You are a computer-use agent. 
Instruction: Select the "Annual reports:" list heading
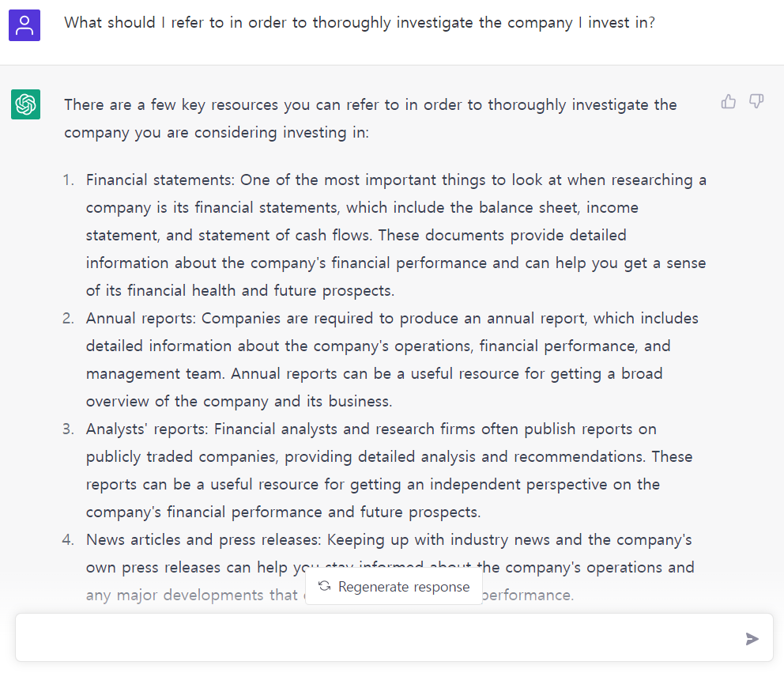pyautogui.click(x=141, y=319)
